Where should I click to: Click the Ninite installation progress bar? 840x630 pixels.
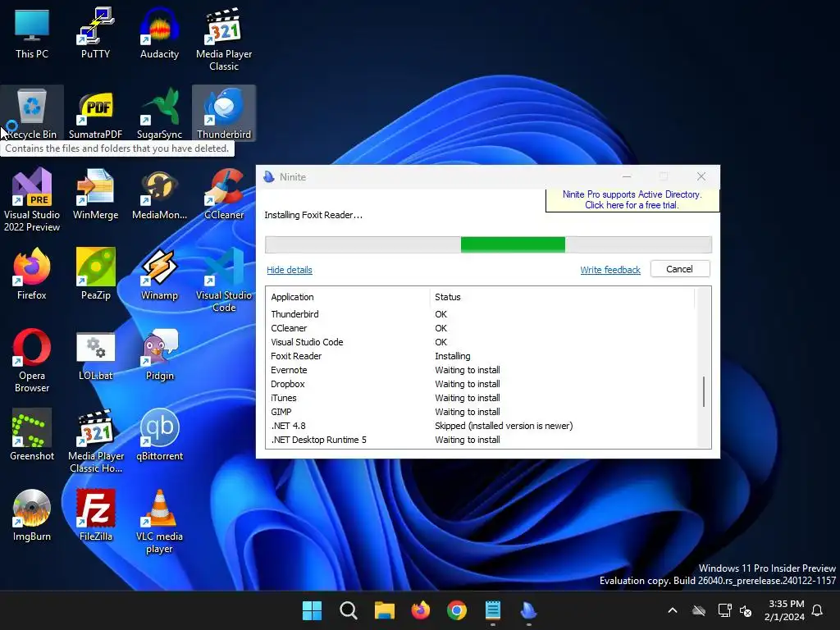coord(489,244)
